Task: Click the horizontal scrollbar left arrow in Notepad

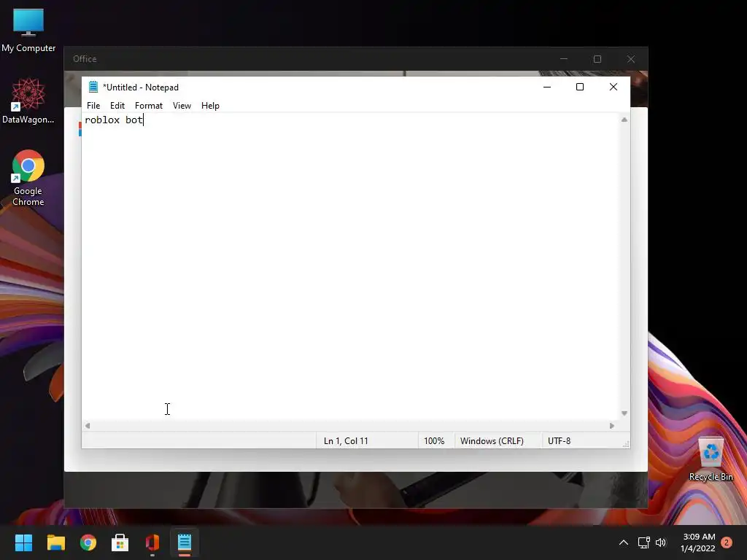Action: tap(88, 426)
